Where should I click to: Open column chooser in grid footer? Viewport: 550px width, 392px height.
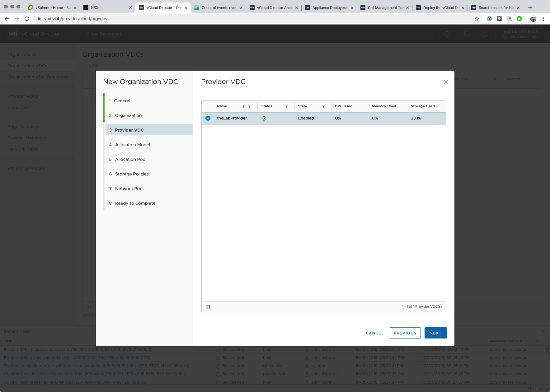[x=208, y=307]
